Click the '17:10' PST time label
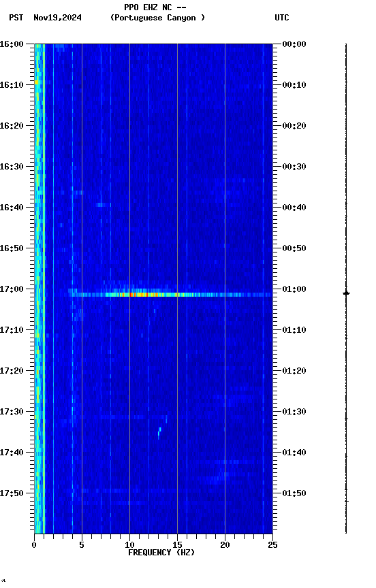The image size is (376, 588). (x=12, y=330)
